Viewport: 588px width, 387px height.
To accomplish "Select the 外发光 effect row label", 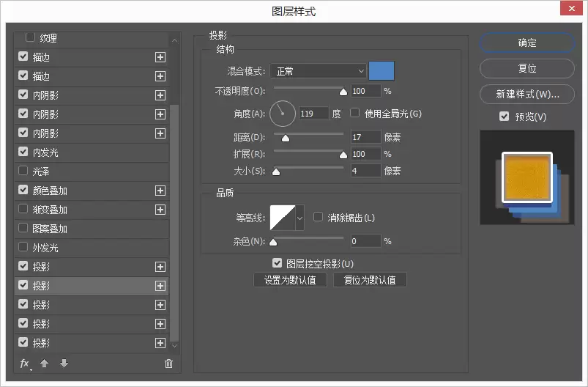I will [45, 248].
